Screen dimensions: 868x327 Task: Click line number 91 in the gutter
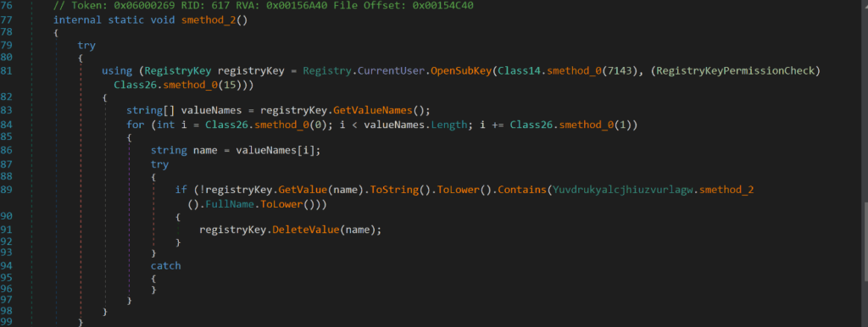(7, 230)
